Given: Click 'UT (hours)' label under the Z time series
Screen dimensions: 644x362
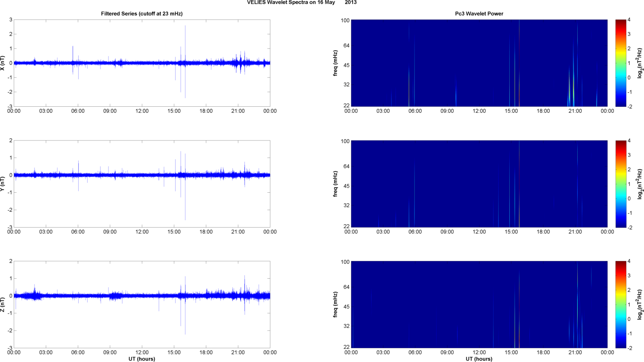Looking at the screenshot, I should tap(142, 359).
